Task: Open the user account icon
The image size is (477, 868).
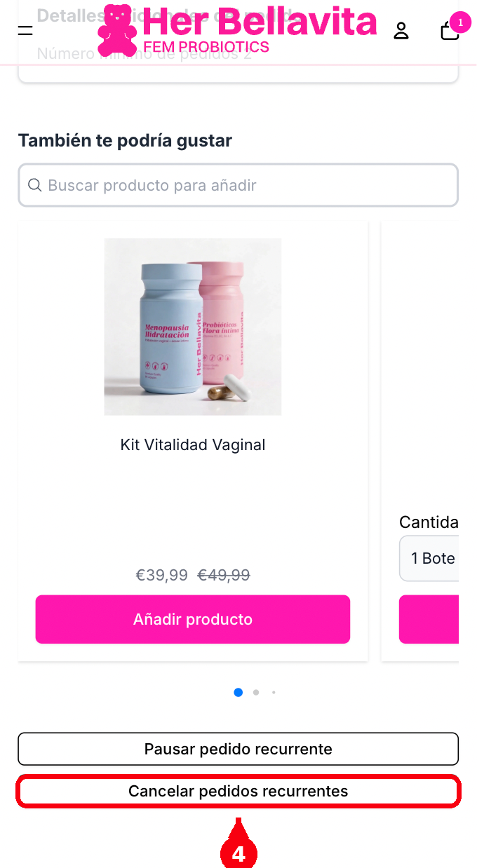Action: [x=401, y=30]
